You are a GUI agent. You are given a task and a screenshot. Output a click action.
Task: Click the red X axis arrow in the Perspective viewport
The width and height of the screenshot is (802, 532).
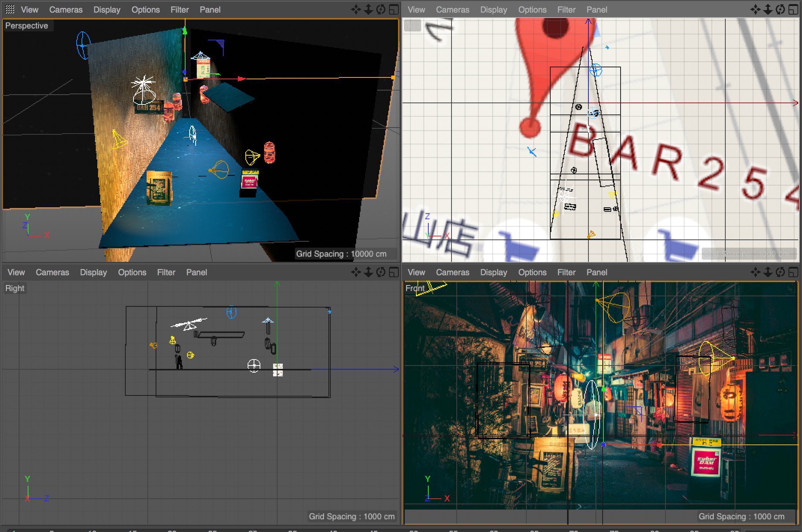(241, 79)
